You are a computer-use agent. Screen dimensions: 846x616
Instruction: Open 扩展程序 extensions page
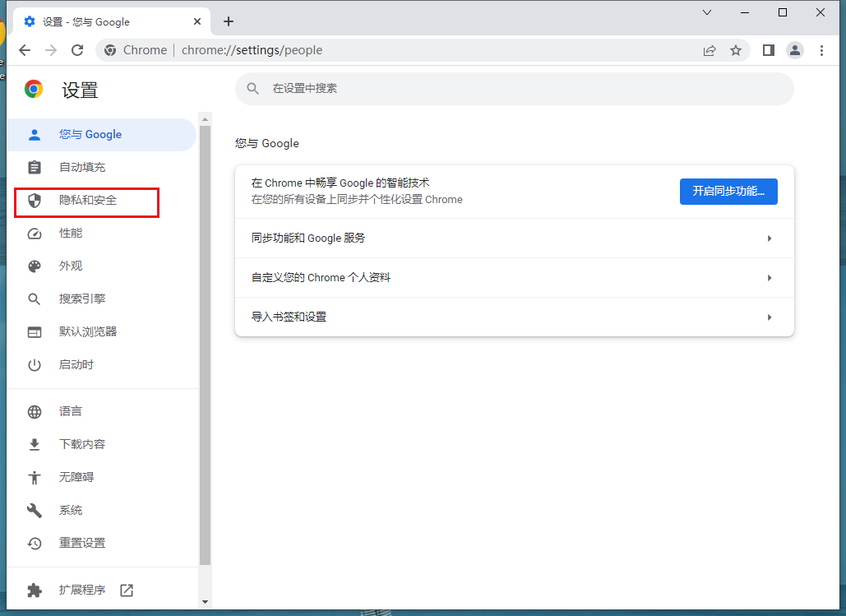coord(101,590)
